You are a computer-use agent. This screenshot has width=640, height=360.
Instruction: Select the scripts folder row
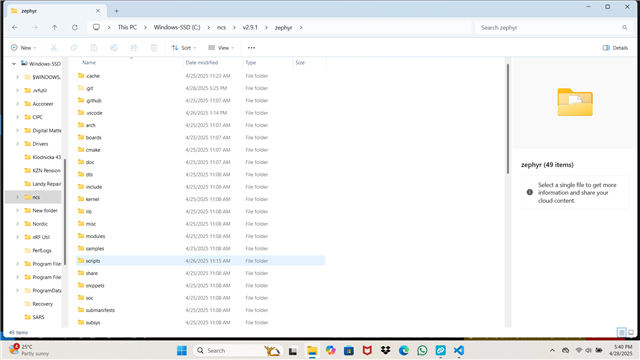[x=200, y=261]
